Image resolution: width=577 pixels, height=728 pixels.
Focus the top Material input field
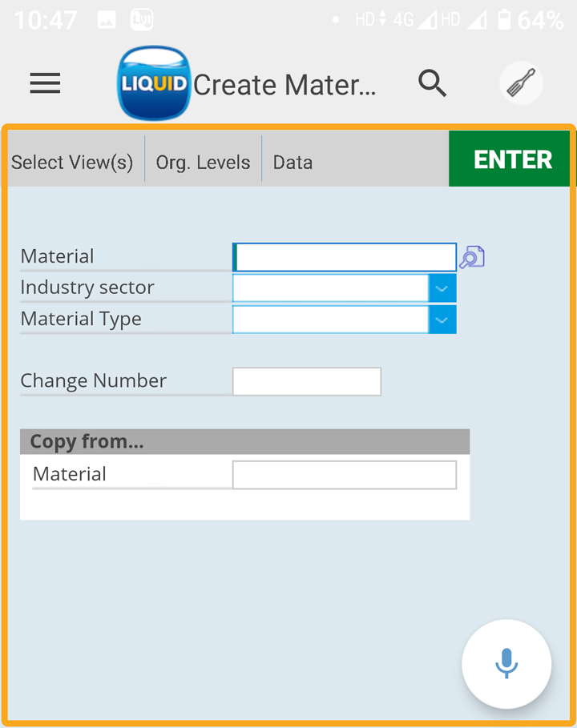pos(345,257)
